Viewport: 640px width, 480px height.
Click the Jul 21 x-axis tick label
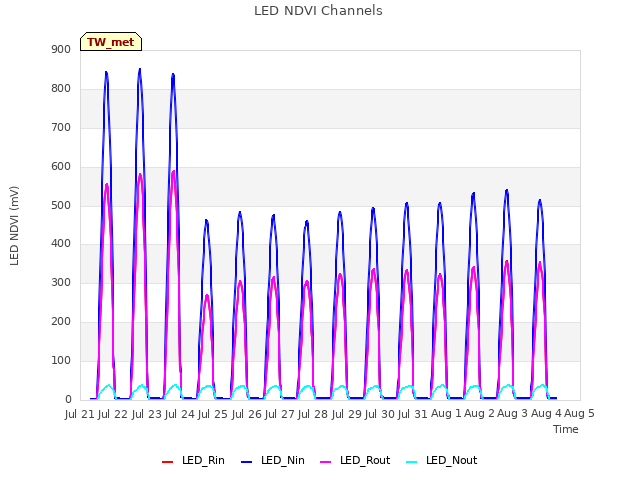coord(80,414)
